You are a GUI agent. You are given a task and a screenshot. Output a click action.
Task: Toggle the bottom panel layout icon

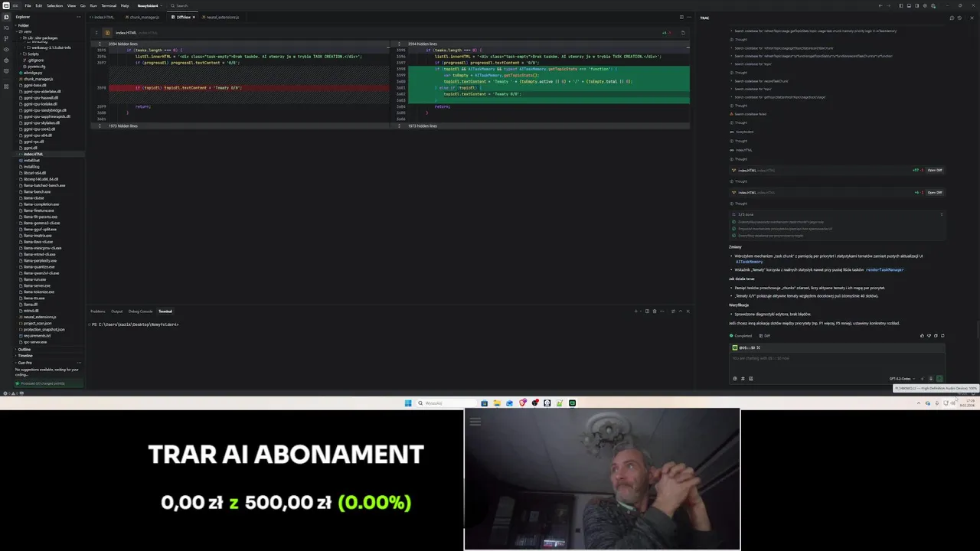coord(910,5)
